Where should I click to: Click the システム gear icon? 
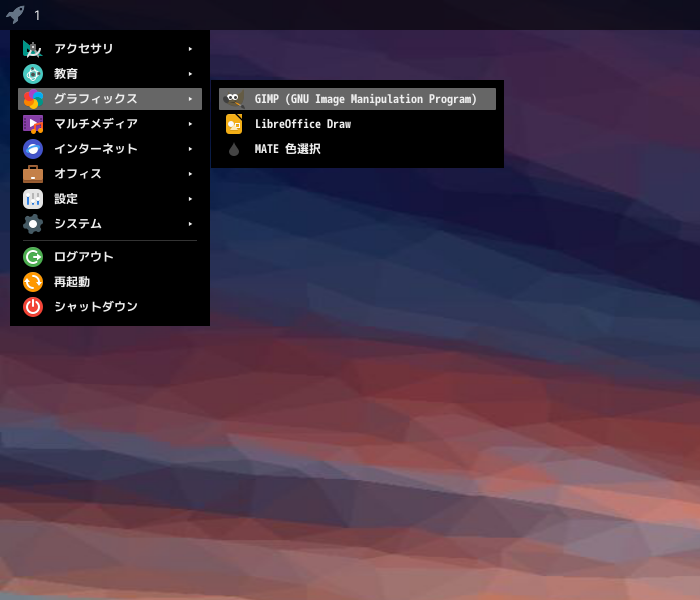click(33, 224)
